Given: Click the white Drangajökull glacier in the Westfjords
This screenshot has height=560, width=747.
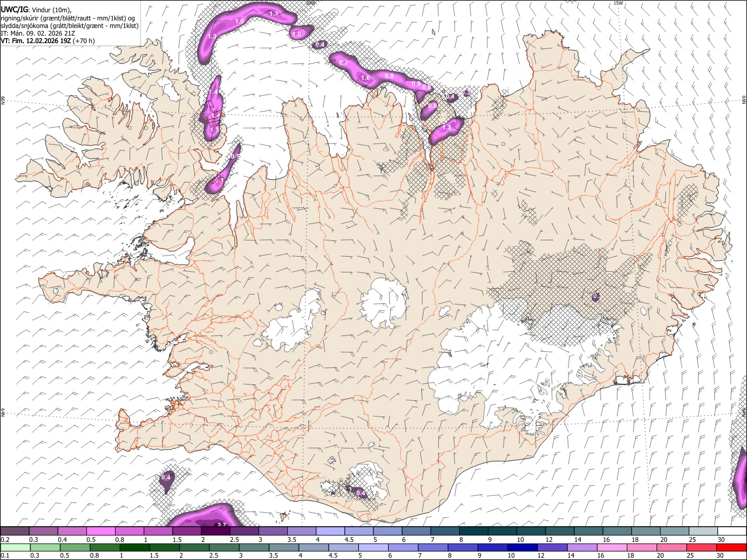Looking at the screenshot, I should pos(169,90).
